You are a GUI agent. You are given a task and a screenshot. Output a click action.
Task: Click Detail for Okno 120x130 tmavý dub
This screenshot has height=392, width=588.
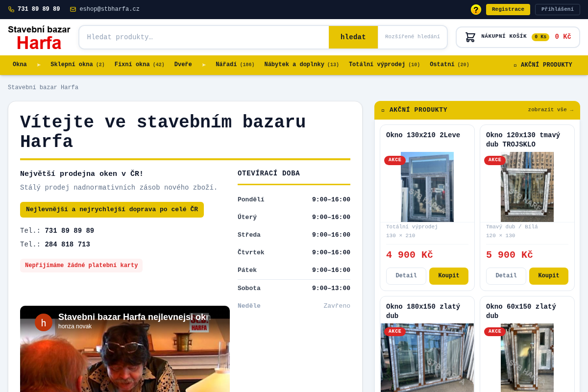[506, 276]
